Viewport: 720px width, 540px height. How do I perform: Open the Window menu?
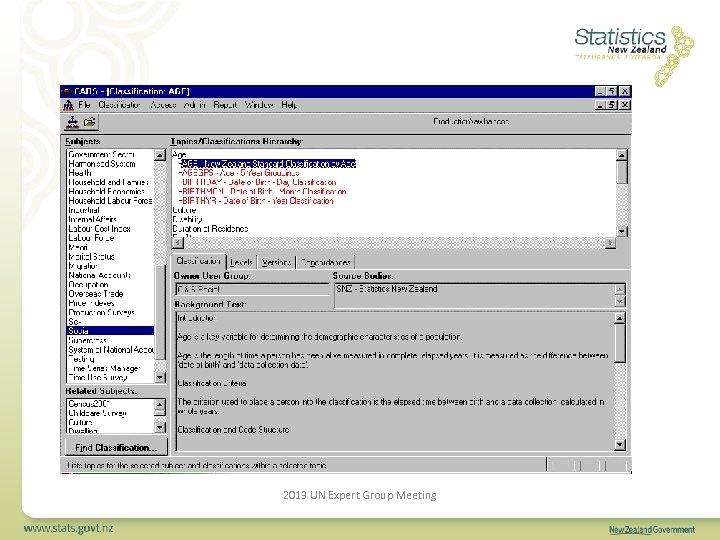point(259,105)
